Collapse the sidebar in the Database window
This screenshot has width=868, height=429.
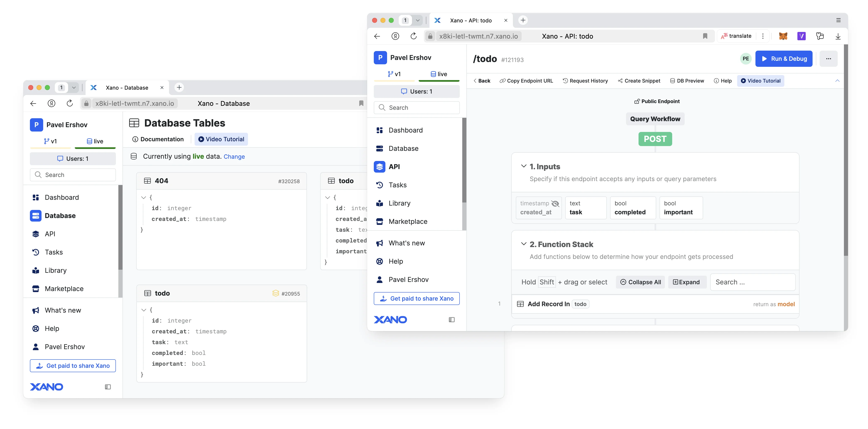pyautogui.click(x=108, y=387)
